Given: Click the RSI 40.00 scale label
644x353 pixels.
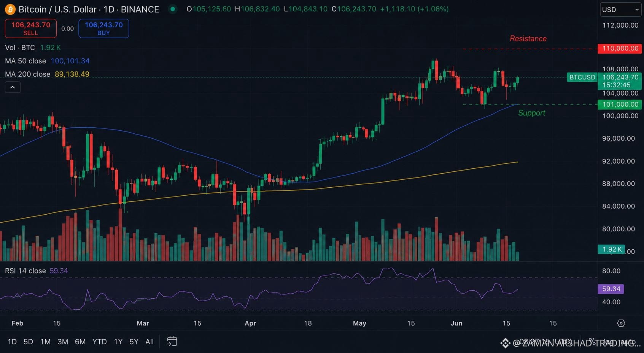Looking at the screenshot, I should 611,302.
